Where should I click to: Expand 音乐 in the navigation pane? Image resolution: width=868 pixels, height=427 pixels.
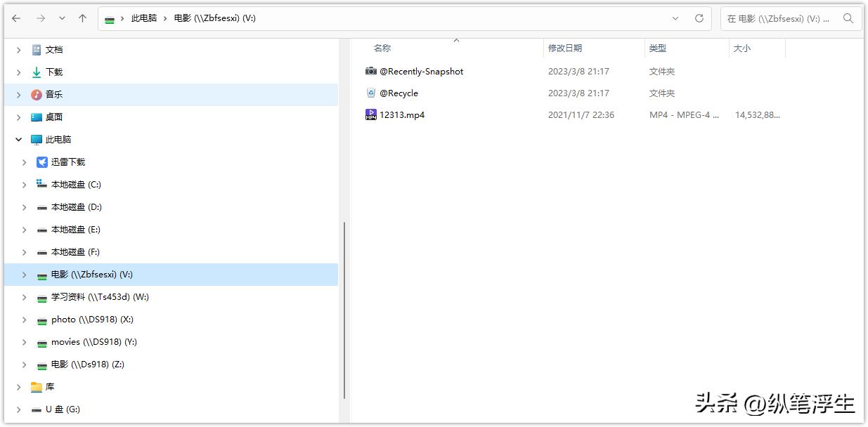click(19, 95)
